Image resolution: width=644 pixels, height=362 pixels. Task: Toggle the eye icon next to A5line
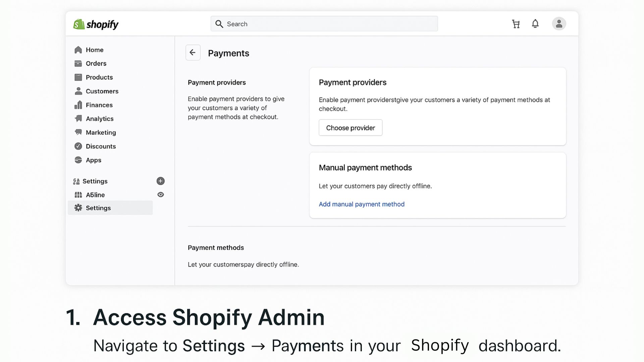coord(161,195)
